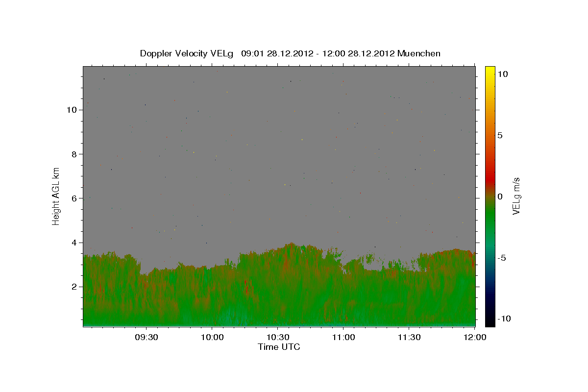
Task: Click the 11:30 time tick label
Action: pos(409,337)
